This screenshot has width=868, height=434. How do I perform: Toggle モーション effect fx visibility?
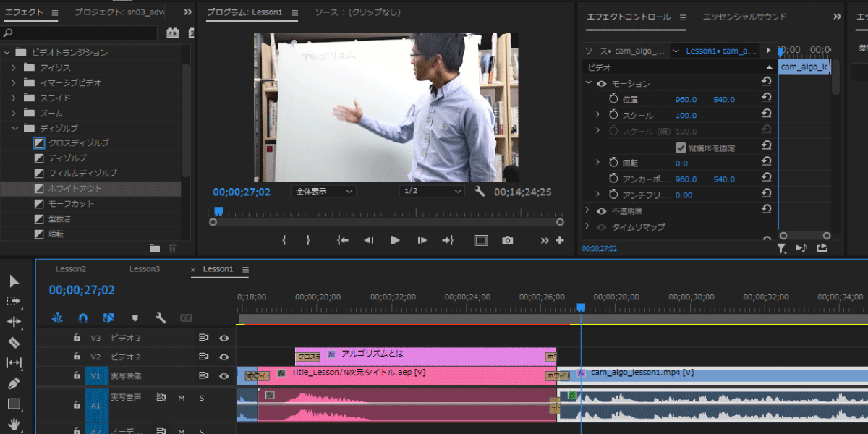point(601,83)
